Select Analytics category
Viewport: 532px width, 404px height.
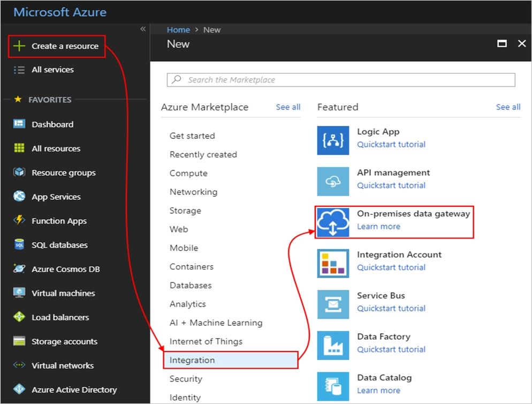[x=188, y=304]
